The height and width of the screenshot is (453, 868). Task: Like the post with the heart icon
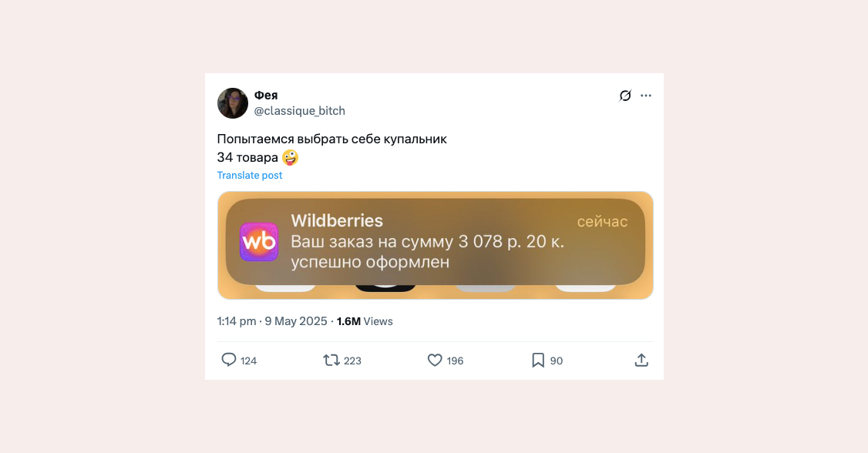(x=435, y=361)
